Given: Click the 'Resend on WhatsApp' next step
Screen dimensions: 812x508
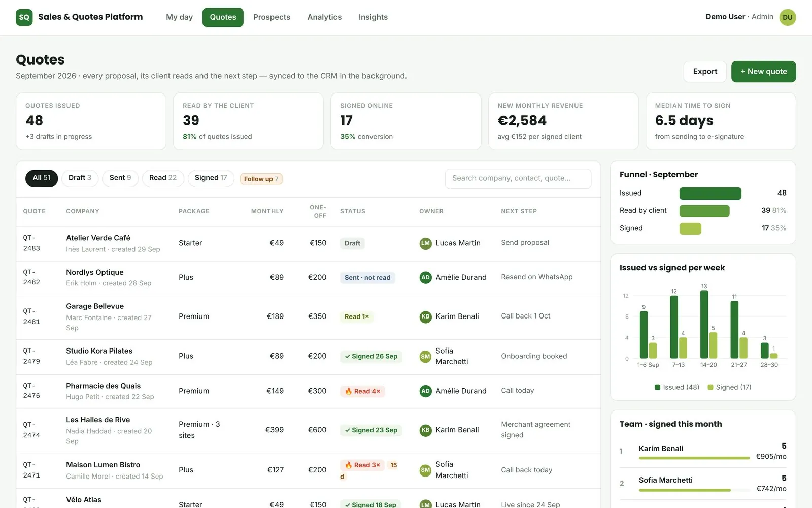Looking at the screenshot, I should pyautogui.click(x=537, y=277).
